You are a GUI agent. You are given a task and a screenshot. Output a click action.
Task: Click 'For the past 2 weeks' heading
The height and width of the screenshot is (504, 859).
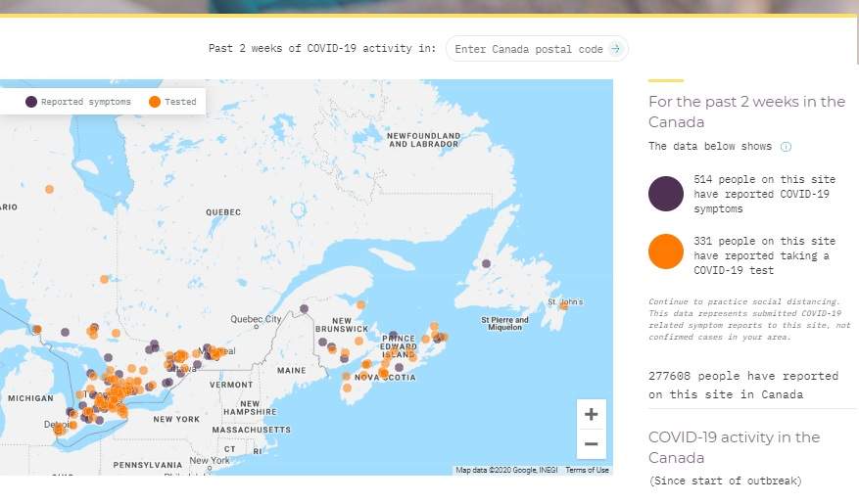[x=746, y=112]
